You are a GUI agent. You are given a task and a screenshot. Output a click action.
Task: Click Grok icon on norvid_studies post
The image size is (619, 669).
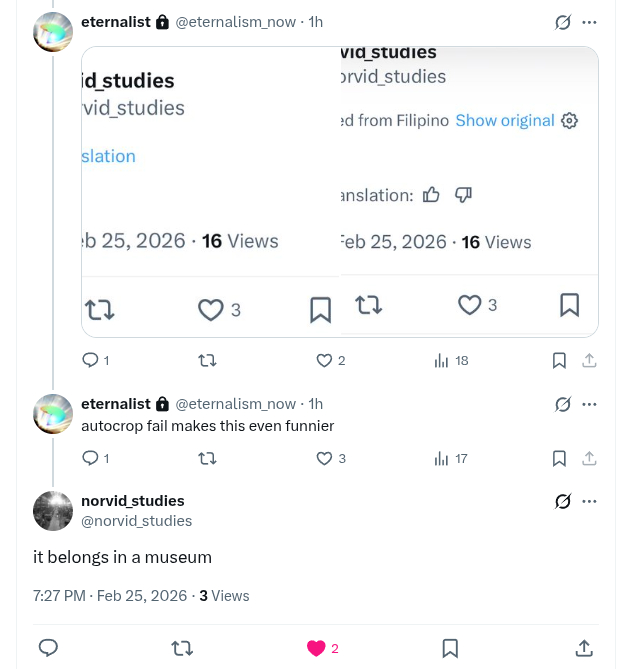563,501
